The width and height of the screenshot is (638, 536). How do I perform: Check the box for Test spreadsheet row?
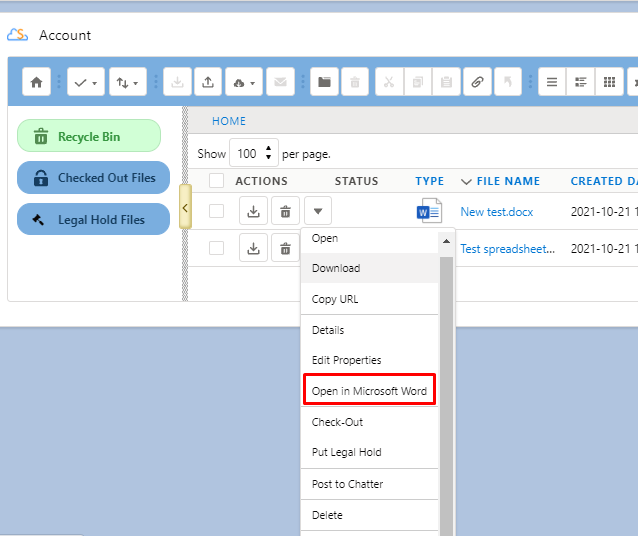click(x=216, y=248)
